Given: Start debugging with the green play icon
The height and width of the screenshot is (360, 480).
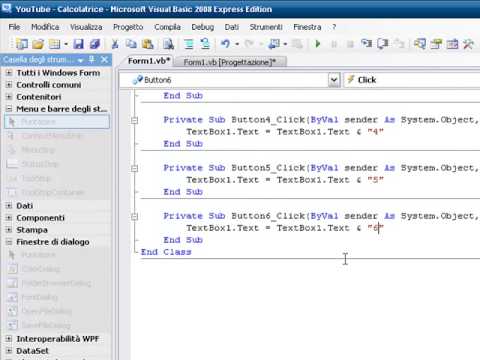Looking at the screenshot, I should [x=318, y=44].
